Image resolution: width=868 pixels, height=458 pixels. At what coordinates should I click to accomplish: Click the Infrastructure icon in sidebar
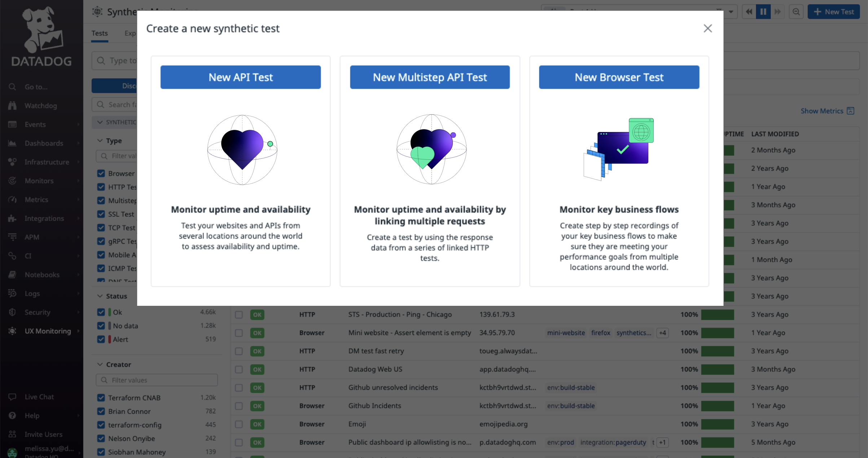point(12,162)
